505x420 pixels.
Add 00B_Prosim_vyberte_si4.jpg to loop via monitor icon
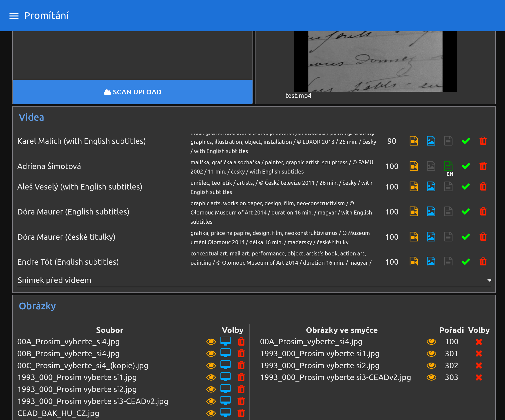tap(225, 353)
